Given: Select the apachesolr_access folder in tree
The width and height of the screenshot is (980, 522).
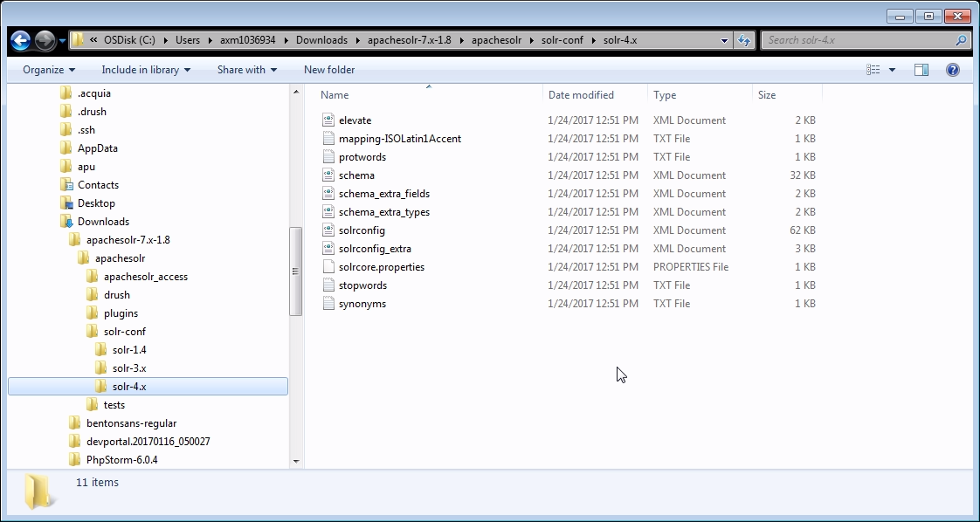Looking at the screenshot, I should pyautogui.click(x=146, y=277).
